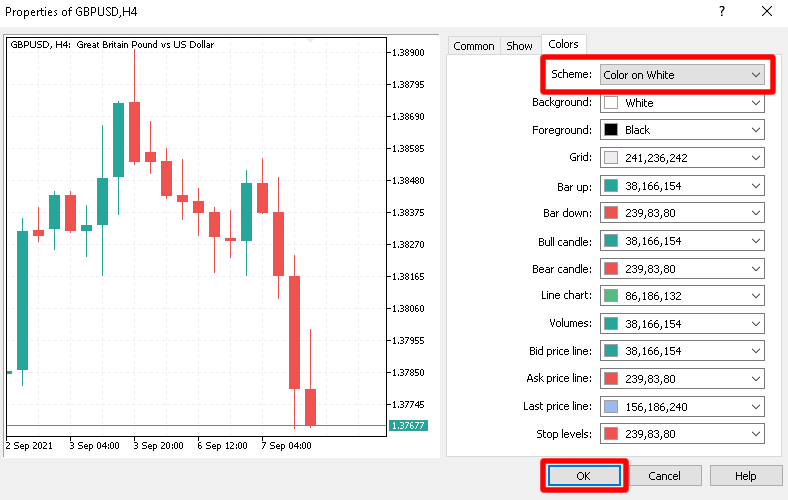Close the Properties dialog
The width and height of the screenshot is (788, 500).
click(767, 11)
